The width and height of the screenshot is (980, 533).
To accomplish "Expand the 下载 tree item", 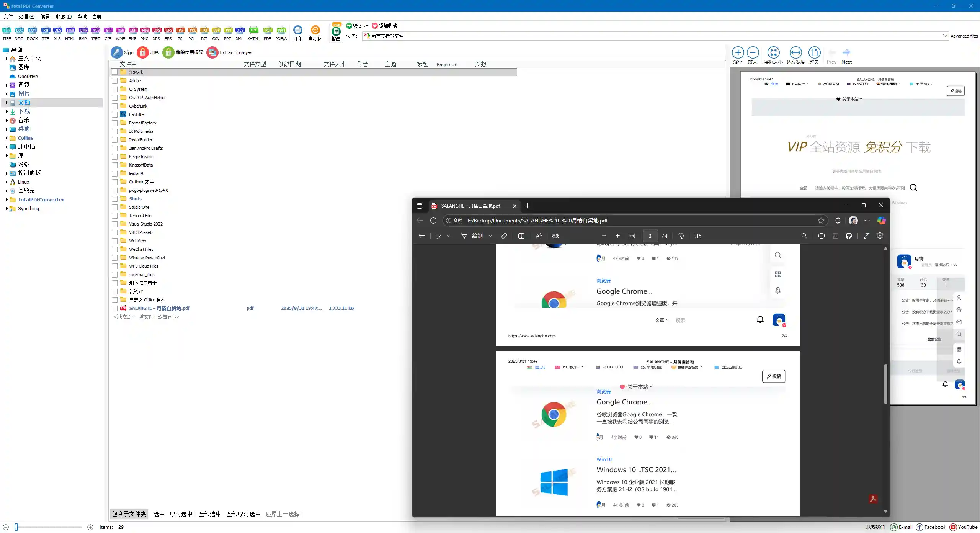I will point(6,111).
